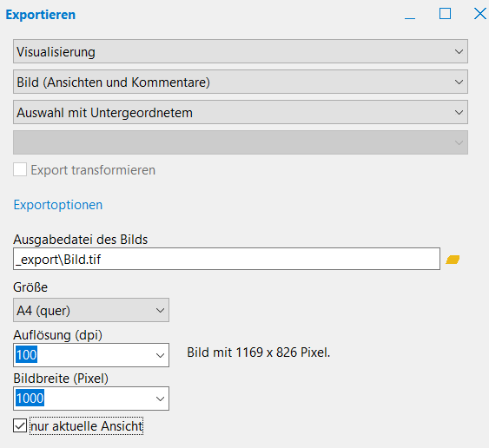Click the Exportoptionen link
The height and width of the screenshot is (448, 489).
pyautogui.click(x=58, y=205)
